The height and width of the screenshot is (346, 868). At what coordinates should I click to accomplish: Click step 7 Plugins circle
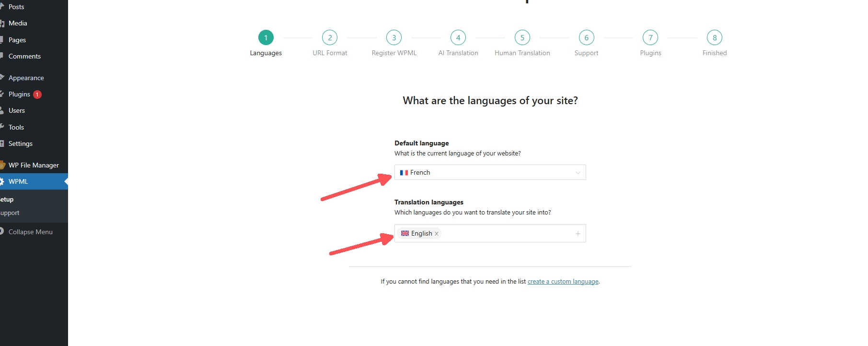[x=650, y=37]
